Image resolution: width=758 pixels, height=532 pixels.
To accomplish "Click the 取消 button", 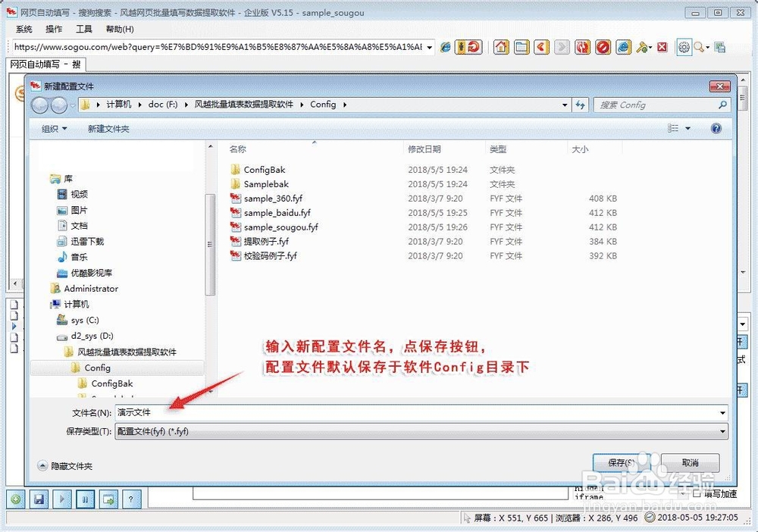I will click(x=690, y=462).
